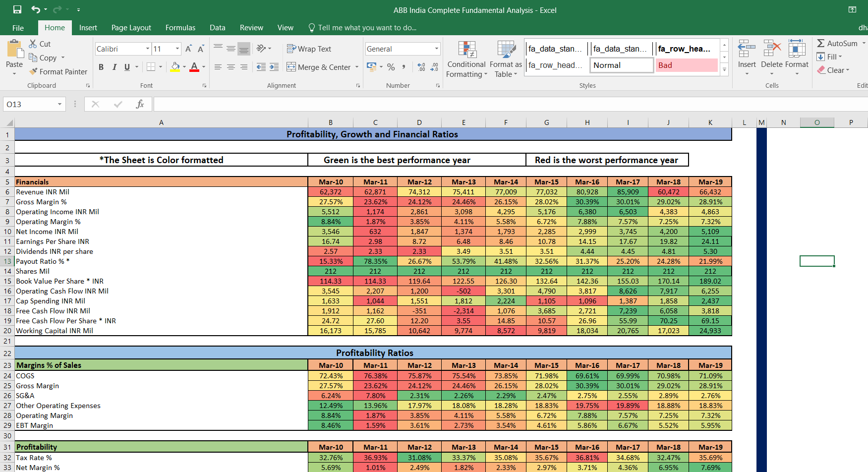Click the Revenue INR Mil cell
Image resolution: width=868 pixels, height=472 pixels.
(x=161, y=192)
